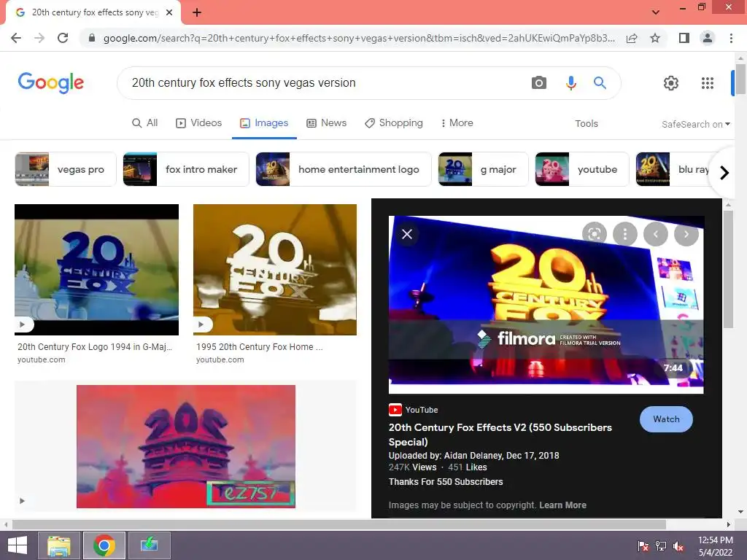
Task: Close the 20th century fox tab
Action: [x=169, y=12]
